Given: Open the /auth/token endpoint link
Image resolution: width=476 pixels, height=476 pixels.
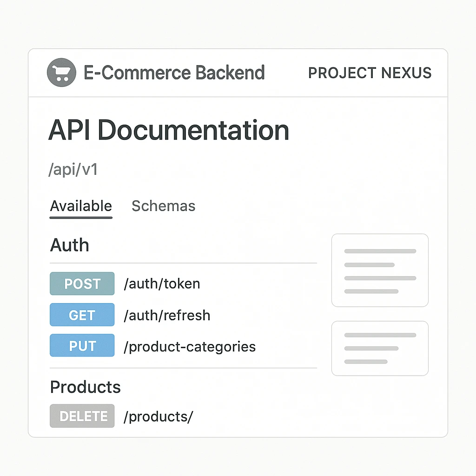Looking at the screenshot, I should tap(162, 284).
